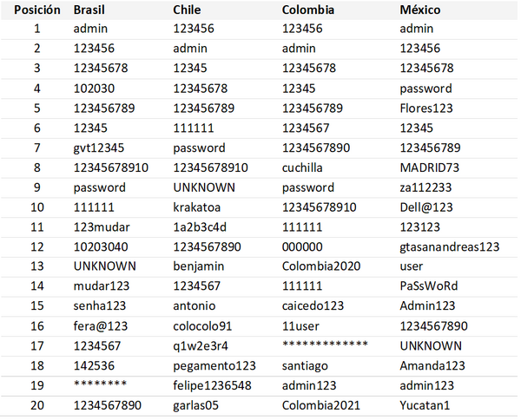Viewport: 521px width, 420px height.
Task: Select the q1w2e3r4 entry
Action: click(198, 345)
